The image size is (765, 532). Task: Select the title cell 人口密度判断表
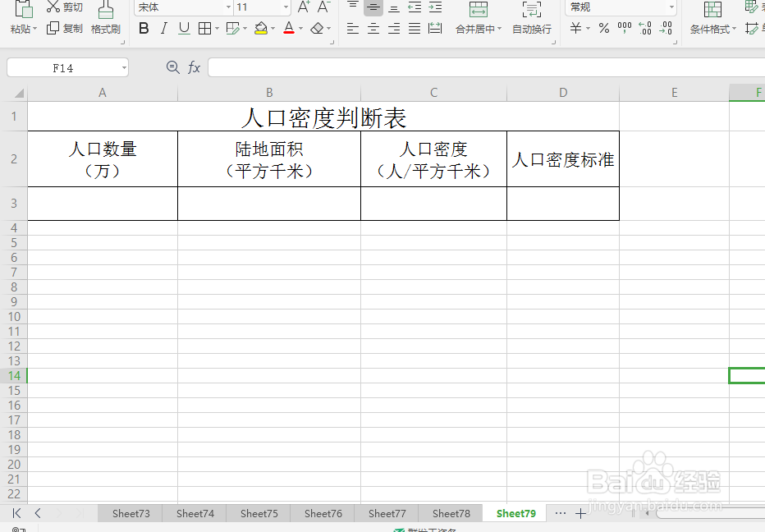coord(323,117)
